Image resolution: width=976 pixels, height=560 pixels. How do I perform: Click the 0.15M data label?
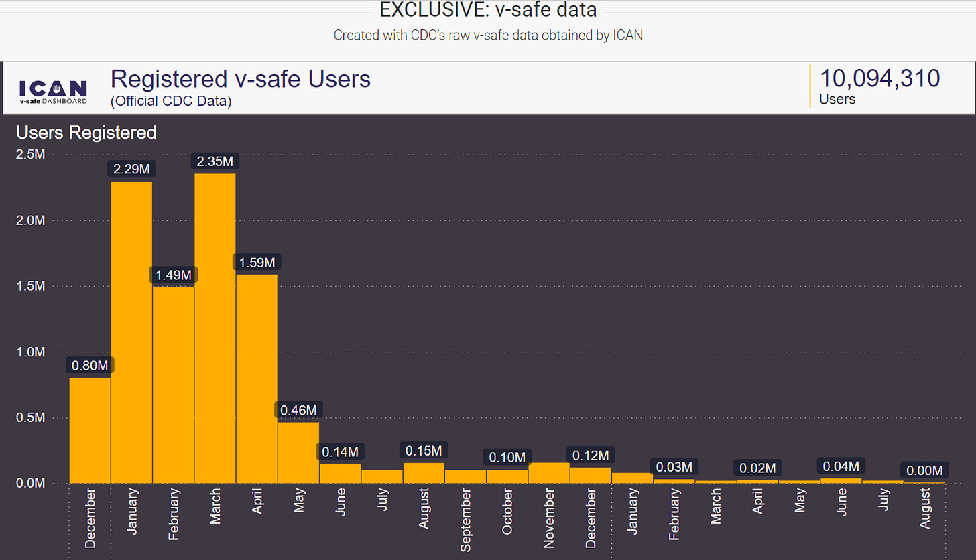click(424, 450)
